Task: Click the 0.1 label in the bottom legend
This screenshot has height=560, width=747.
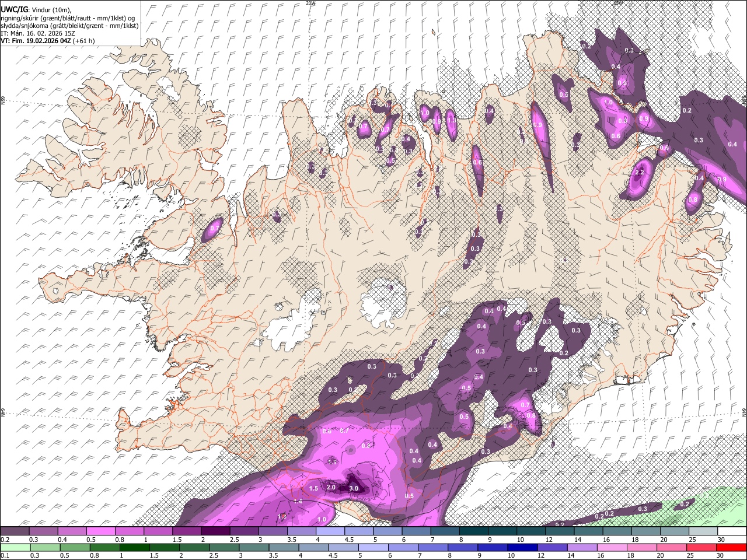Action: 5,555
